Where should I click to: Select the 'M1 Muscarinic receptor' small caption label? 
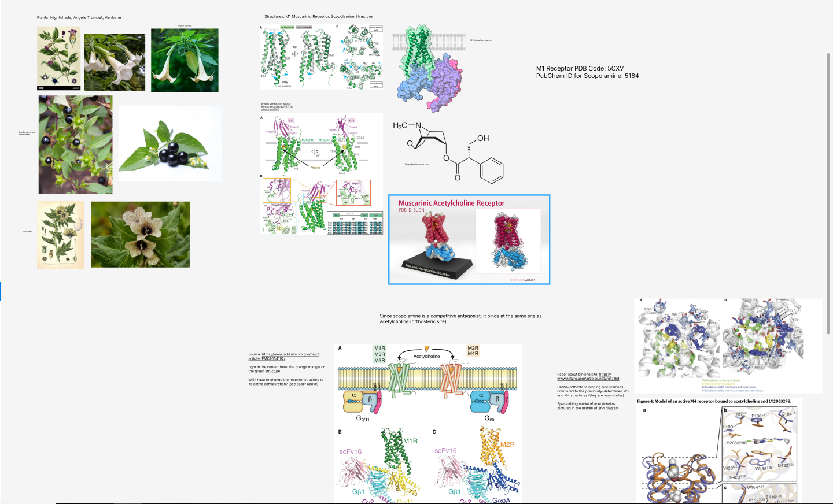pos(481,40)
